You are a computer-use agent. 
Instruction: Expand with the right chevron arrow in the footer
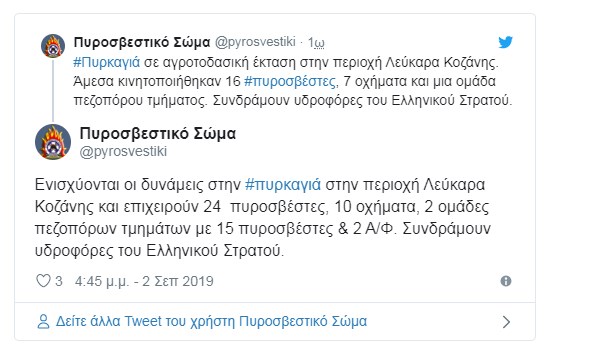pyautogui.click(x=506, y=322)
